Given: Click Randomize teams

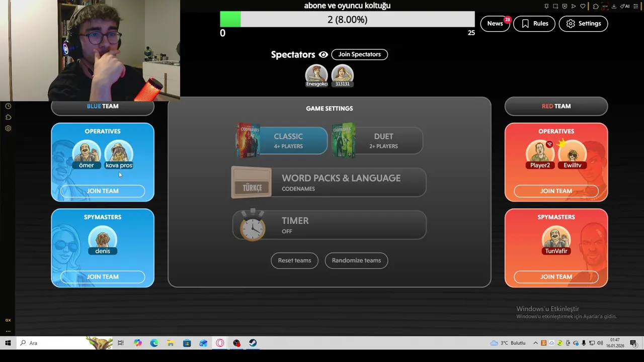Looking at the screenshot, I should [x=356, y=260].
